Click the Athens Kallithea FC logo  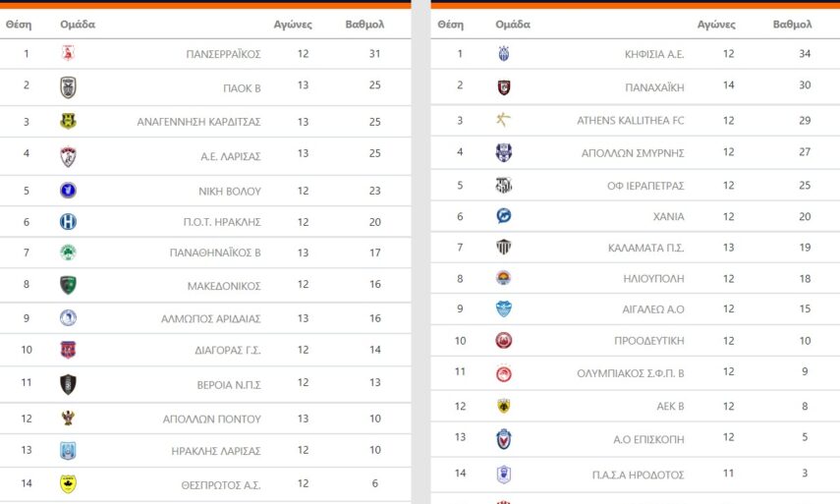504,120
